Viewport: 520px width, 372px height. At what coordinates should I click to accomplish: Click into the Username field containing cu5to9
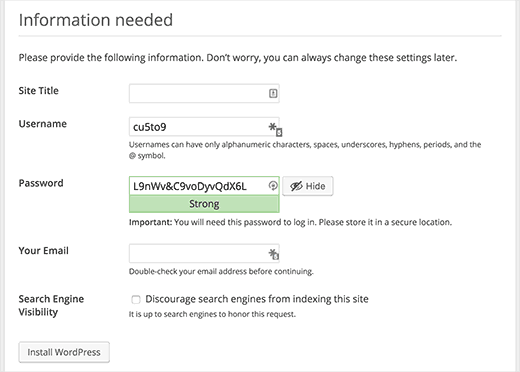pos(204,127)
